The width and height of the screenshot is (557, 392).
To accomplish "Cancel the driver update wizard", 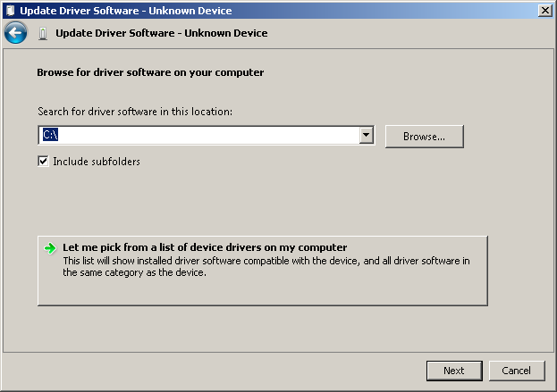I will pos(517,371).
